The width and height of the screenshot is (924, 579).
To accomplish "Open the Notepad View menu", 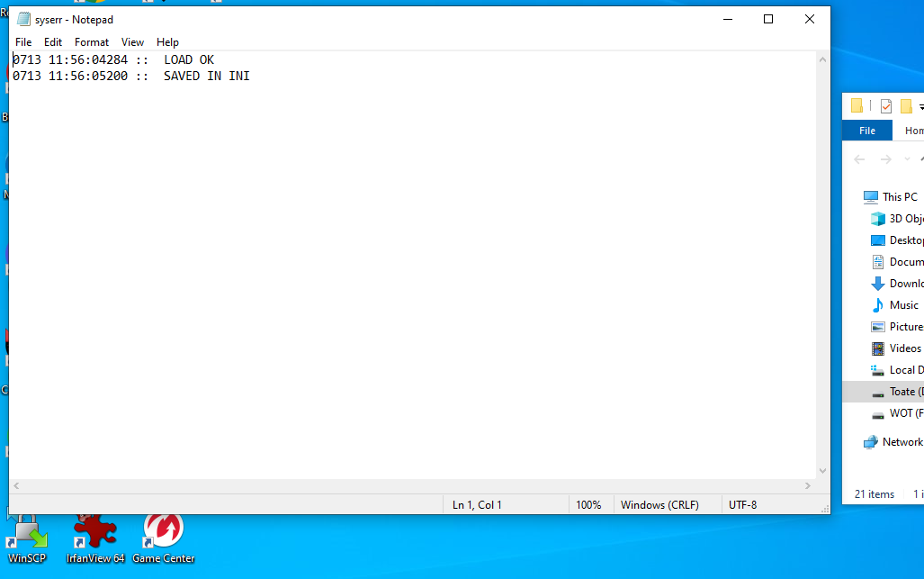I will (132, 41).
